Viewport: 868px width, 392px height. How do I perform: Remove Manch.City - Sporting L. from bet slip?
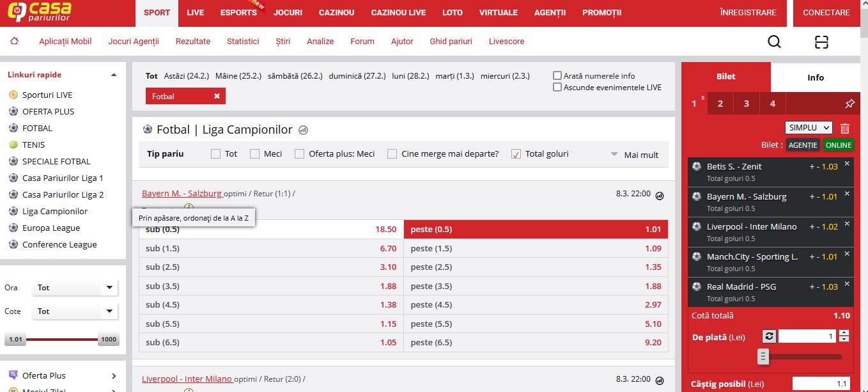click(x=847, y=254)
